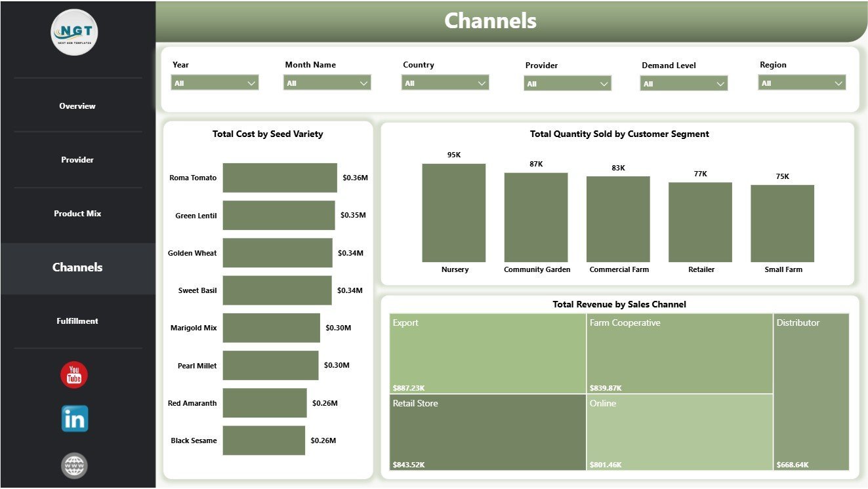This screenshot has height=489, width=868.
Task: Select the Black Sesame cost bar
Action: coord(264,440)
